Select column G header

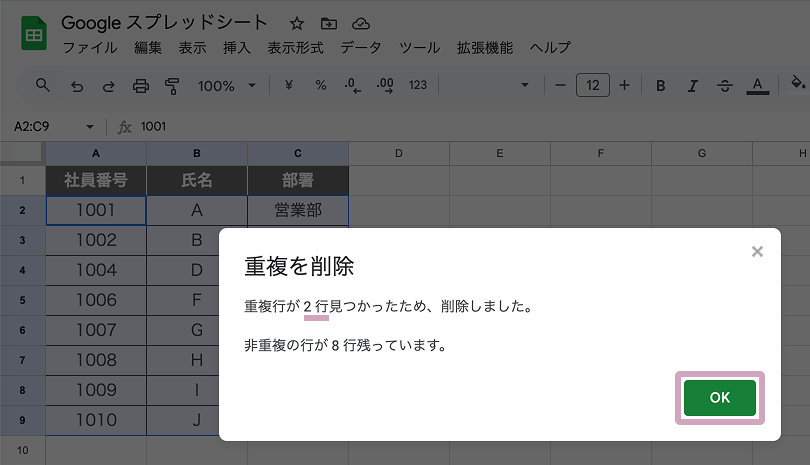click(702, 153)
